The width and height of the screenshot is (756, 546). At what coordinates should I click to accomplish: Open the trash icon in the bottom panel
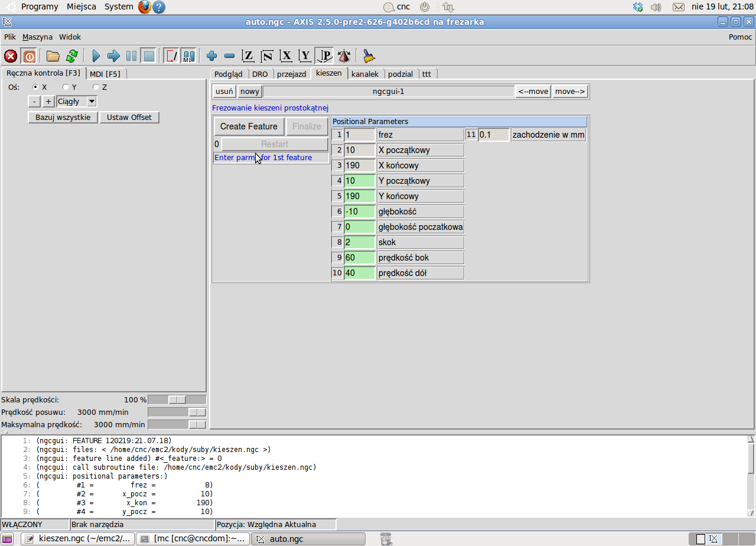[386, 539]
